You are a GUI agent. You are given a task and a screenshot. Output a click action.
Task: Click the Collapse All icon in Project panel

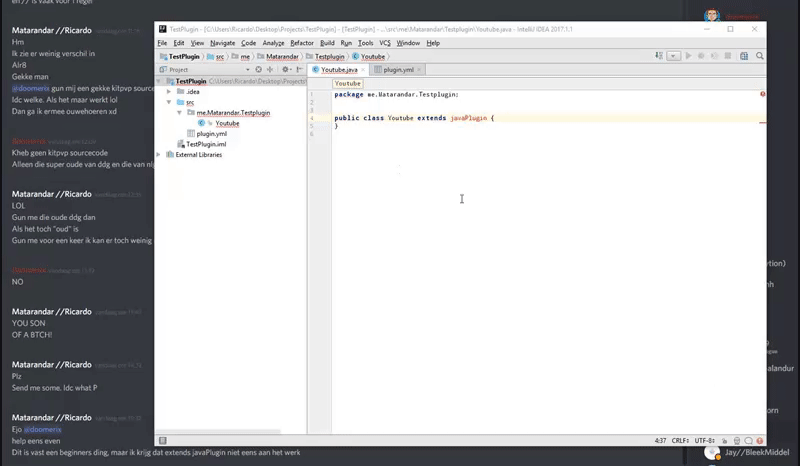click(270, 69)
